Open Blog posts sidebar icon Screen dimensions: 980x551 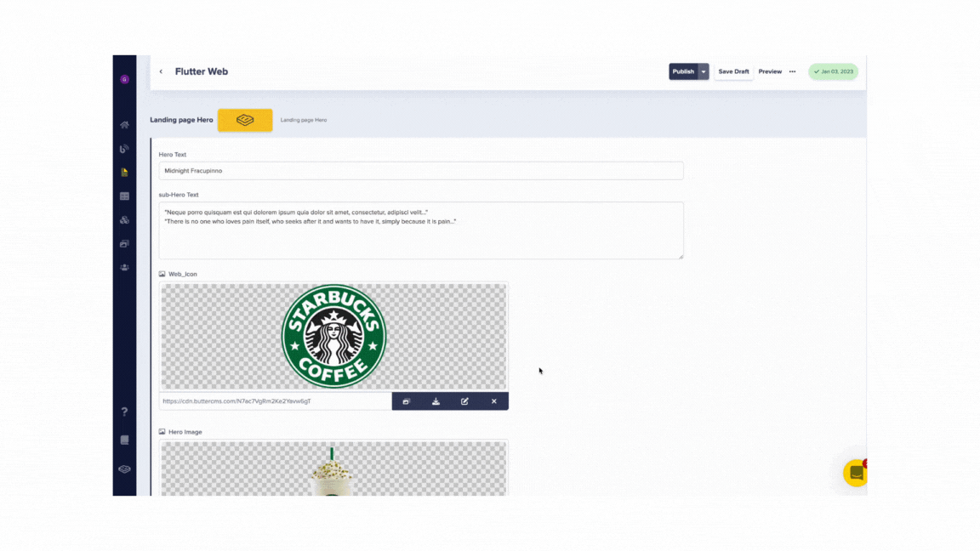pyautogui.click(x=124, y=149)
